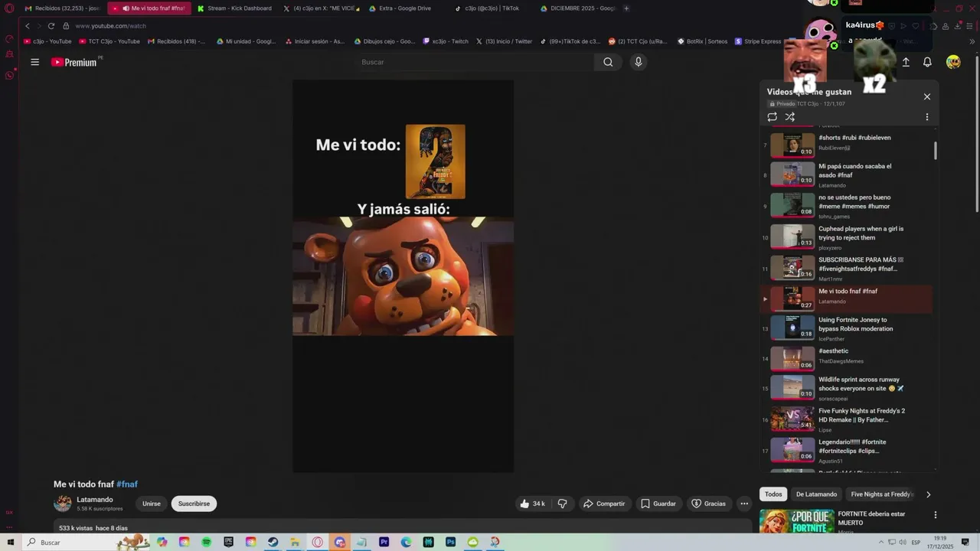Open File Explorer from taskbar

pos(295,542)
